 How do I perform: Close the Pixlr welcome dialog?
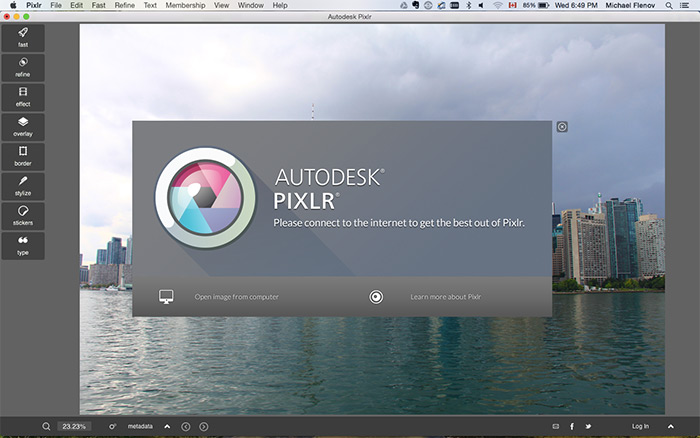click(x=562, y=127)
